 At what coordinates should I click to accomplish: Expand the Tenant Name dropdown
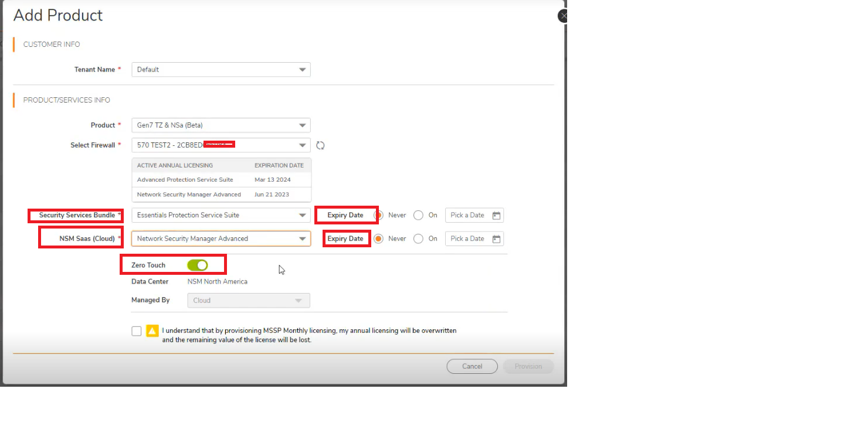(x=221, y=70)
